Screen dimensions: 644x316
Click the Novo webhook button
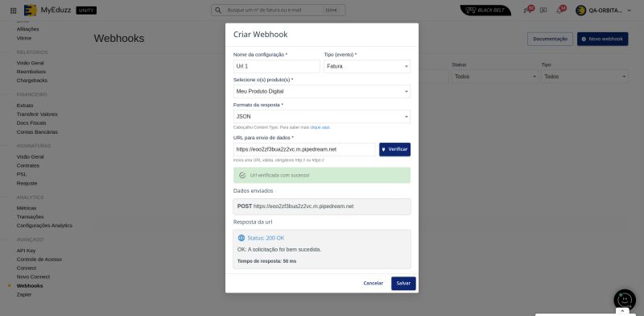point(602,39)
